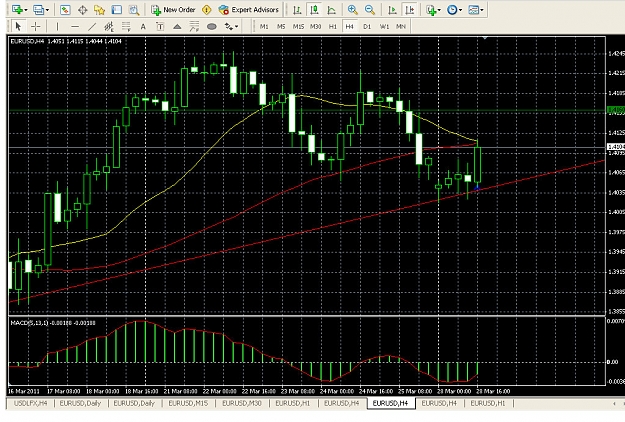Image resolution: width=625 pixels, height=422 pixels.
Task: Select the Crosshair tool
Action: pos(36,27)
